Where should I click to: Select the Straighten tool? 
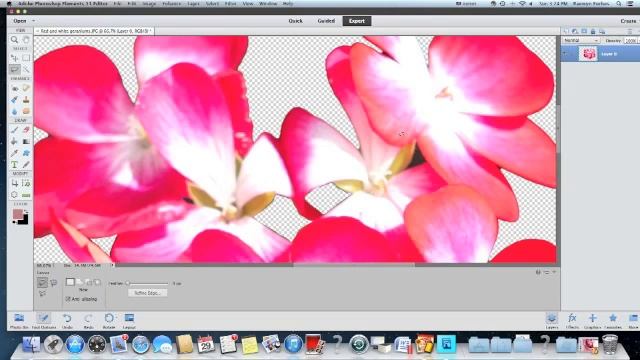click(x=26, y=195)
